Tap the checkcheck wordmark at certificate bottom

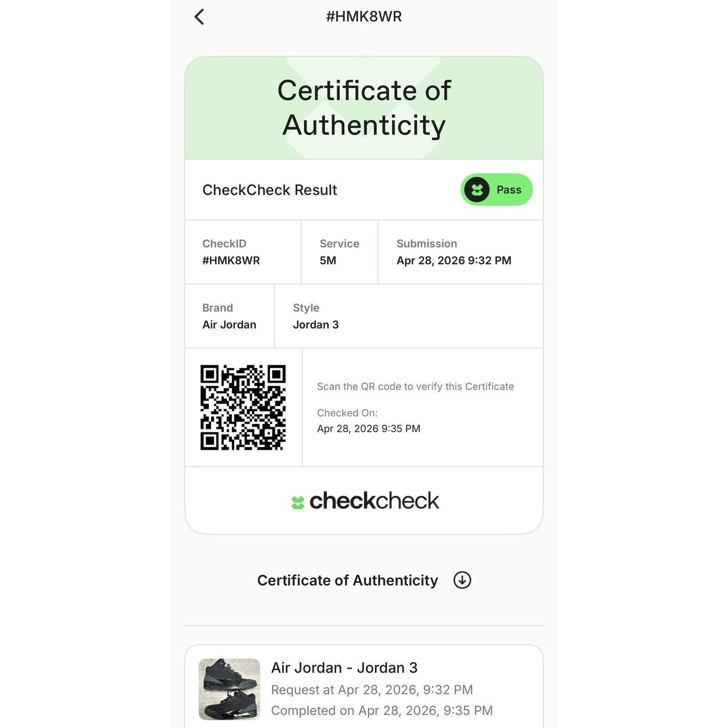click(374, 501)
